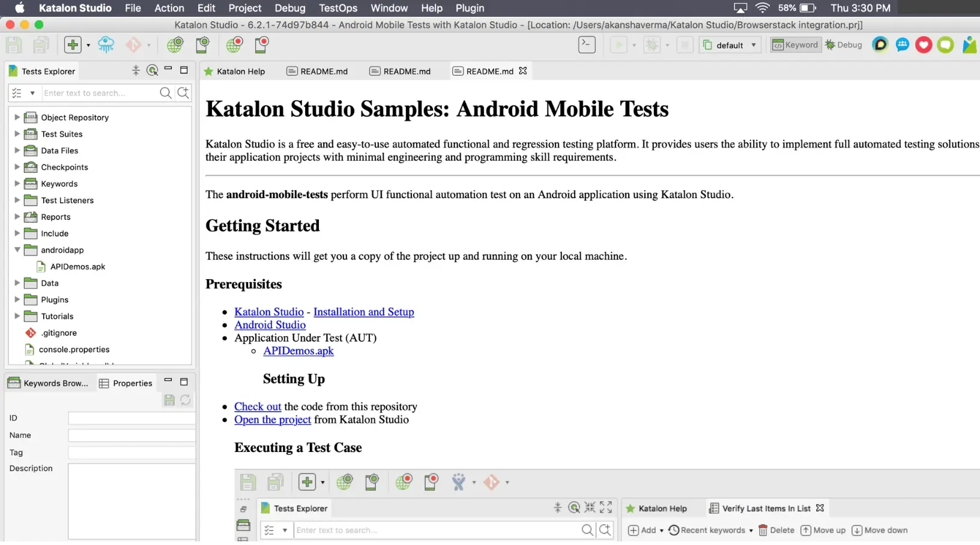Start Record Mobile with the red-dot phone icon
This screenshot has width=980, height=545.
[x=261, y=45]
